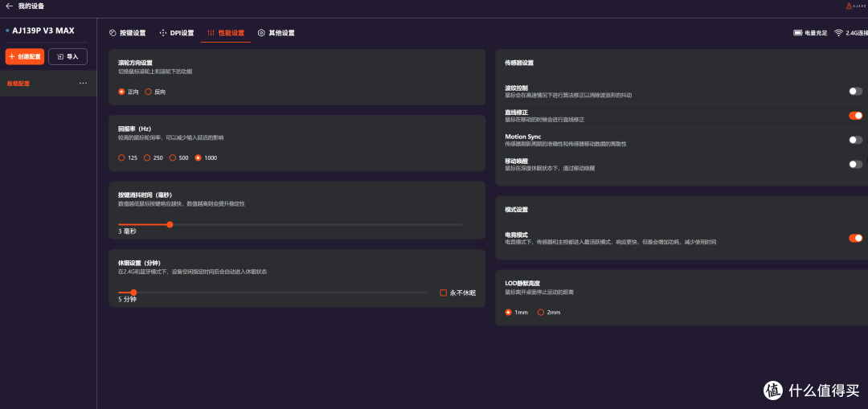The width and height of the screenshot is (868, 409).
Task: Click the 2.4G connection wifi icon
Action: [x=838, y=33]
